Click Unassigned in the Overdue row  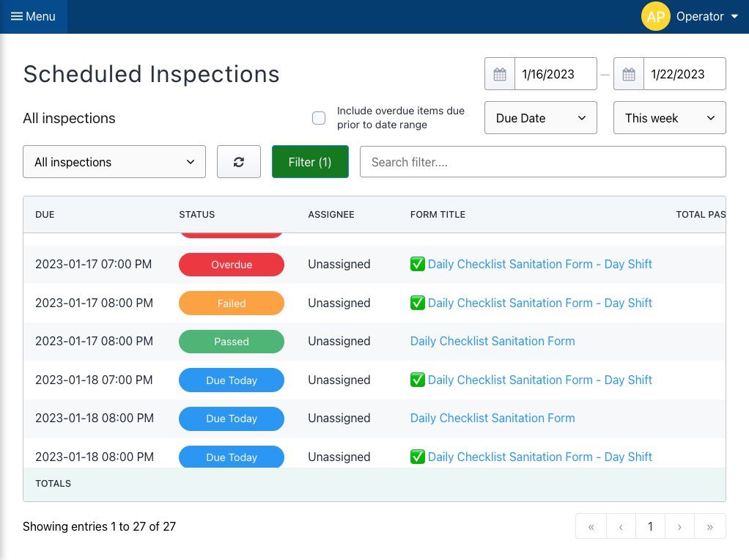pyautogui.click(x=339, y=264)
